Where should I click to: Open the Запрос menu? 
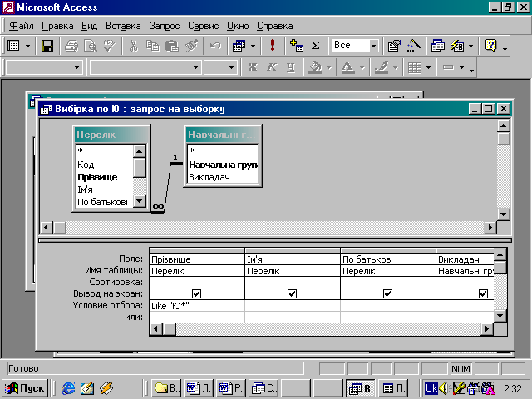[165, 26]
